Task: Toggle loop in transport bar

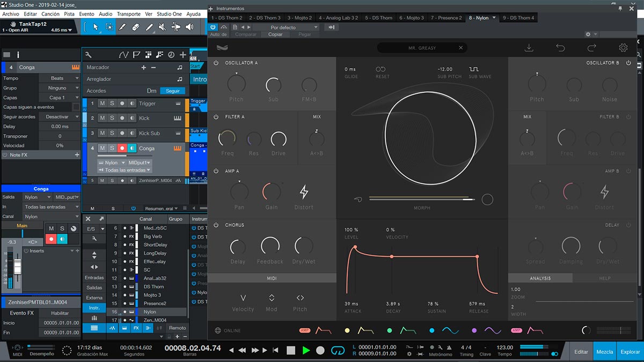Action: point(338,350)
